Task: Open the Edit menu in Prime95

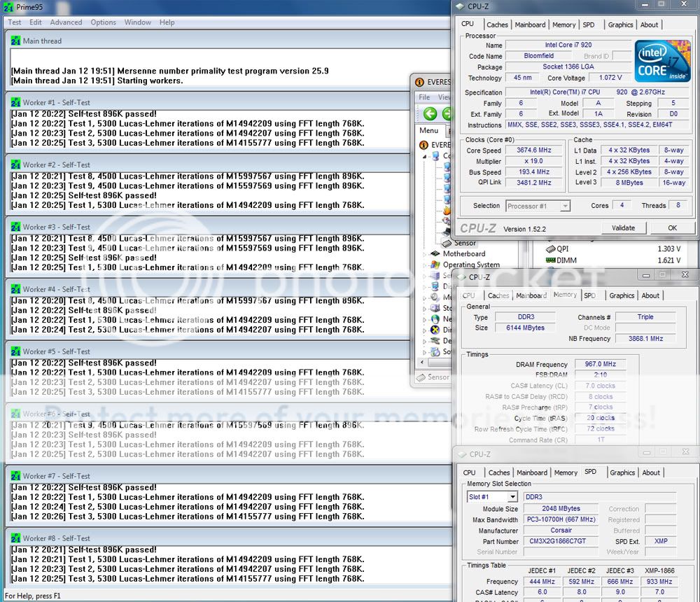Action: point(36,22)
